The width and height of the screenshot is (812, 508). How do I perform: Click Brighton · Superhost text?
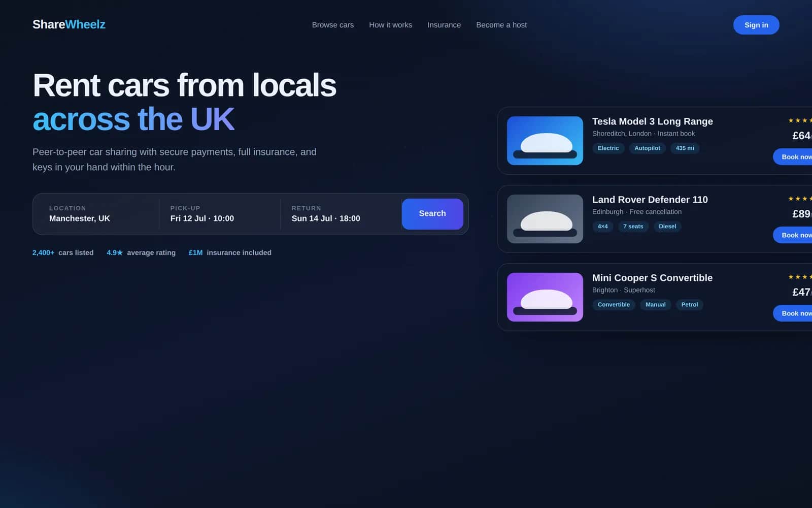624,290
